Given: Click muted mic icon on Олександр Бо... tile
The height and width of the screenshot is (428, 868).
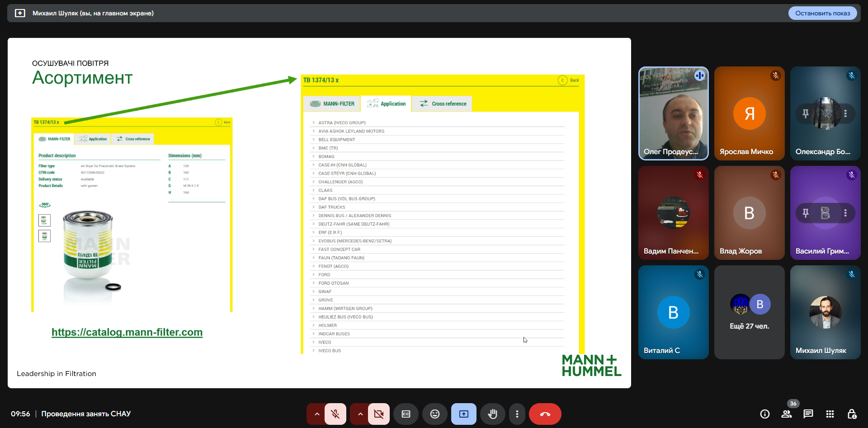Looking at the screenshot, I should pyautogui.click(x=852, y=75).
